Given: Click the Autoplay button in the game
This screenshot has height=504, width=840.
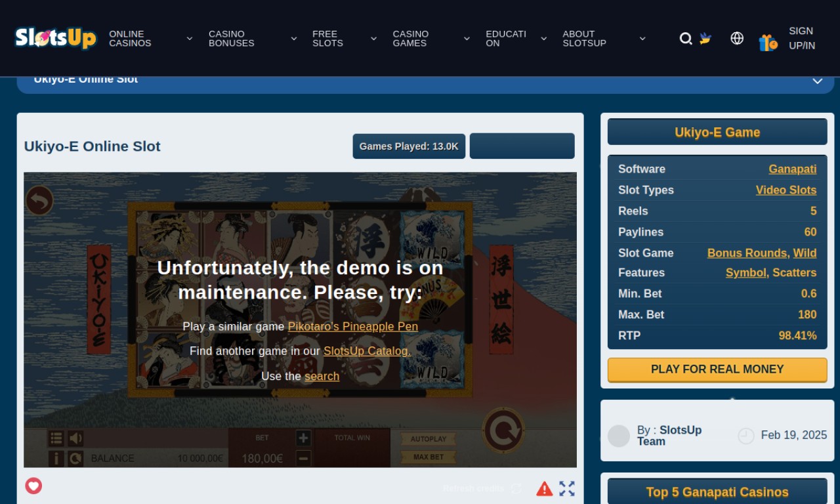Looking at the screenshot, I should click(x=429, y=439).
